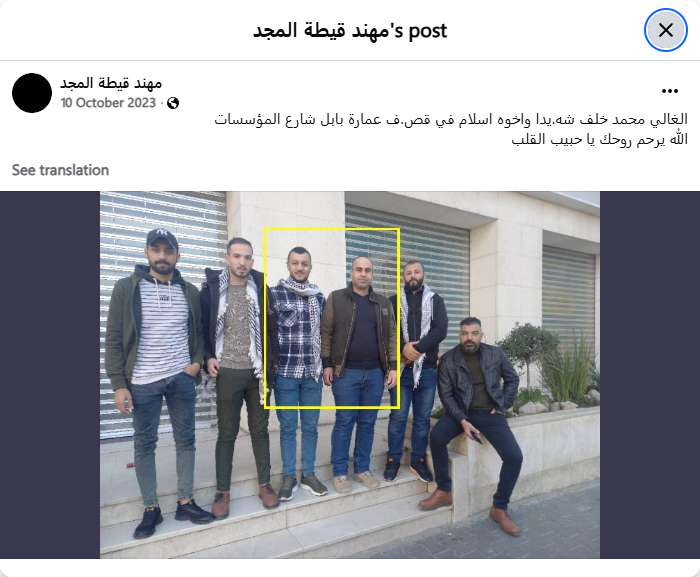Click the globe public audience icon
Viewport: 700px width, 577px height.
click(x=173, y=103)
